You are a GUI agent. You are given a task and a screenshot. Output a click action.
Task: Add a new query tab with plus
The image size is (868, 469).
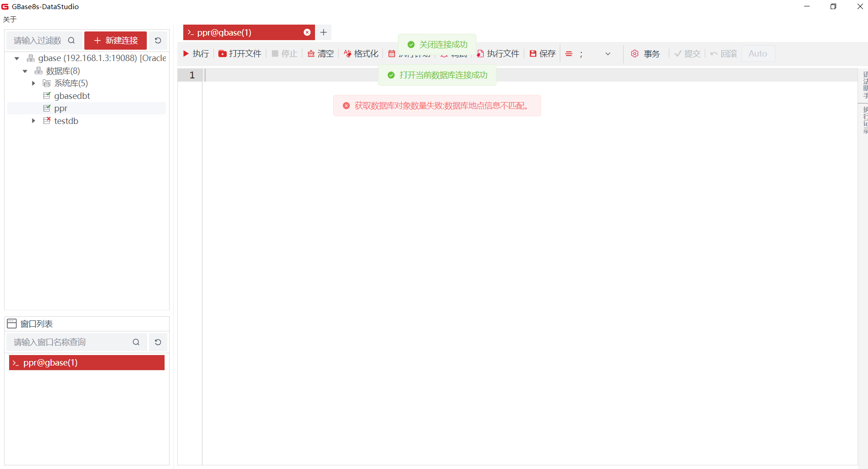(x=324, y=32)
